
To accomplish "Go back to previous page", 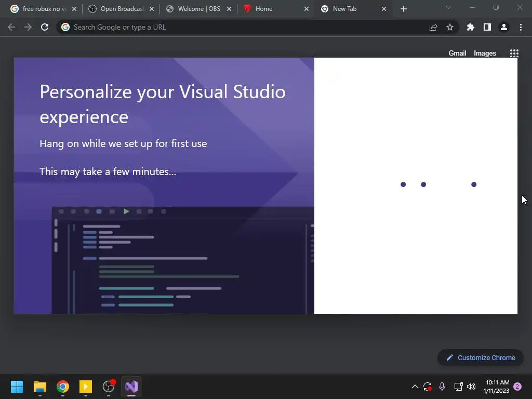I will coord(11,27).
